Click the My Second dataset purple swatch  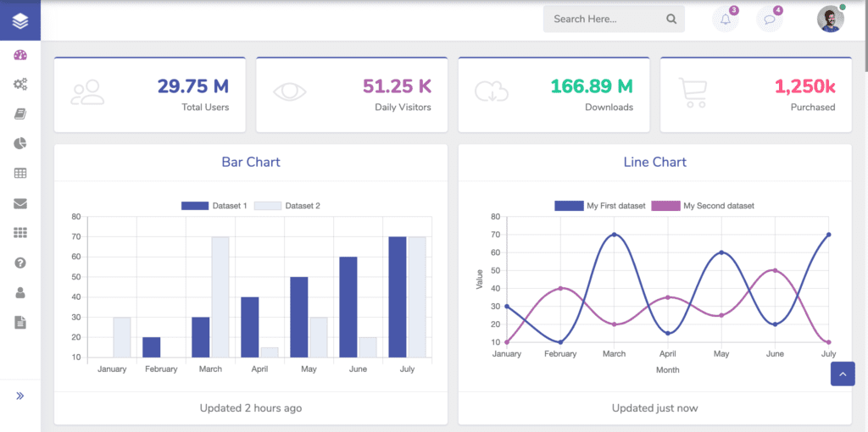point(665,206)
